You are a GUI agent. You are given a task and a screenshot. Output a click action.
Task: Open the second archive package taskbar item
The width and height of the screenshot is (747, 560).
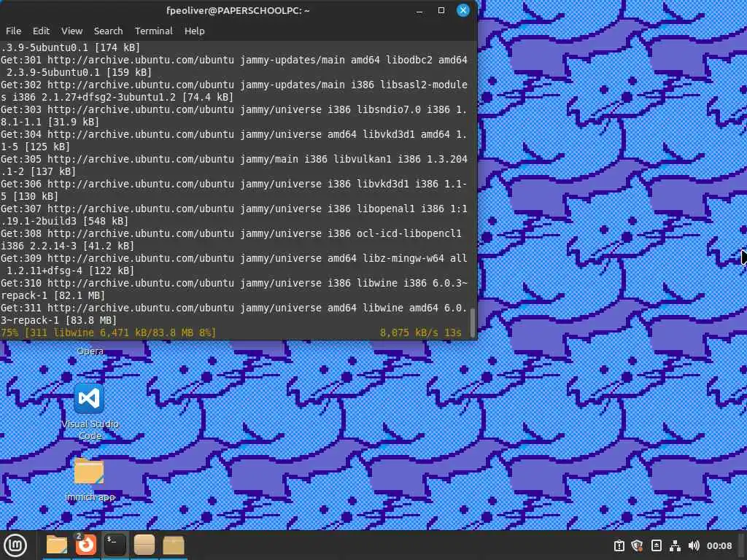[174, 545]
